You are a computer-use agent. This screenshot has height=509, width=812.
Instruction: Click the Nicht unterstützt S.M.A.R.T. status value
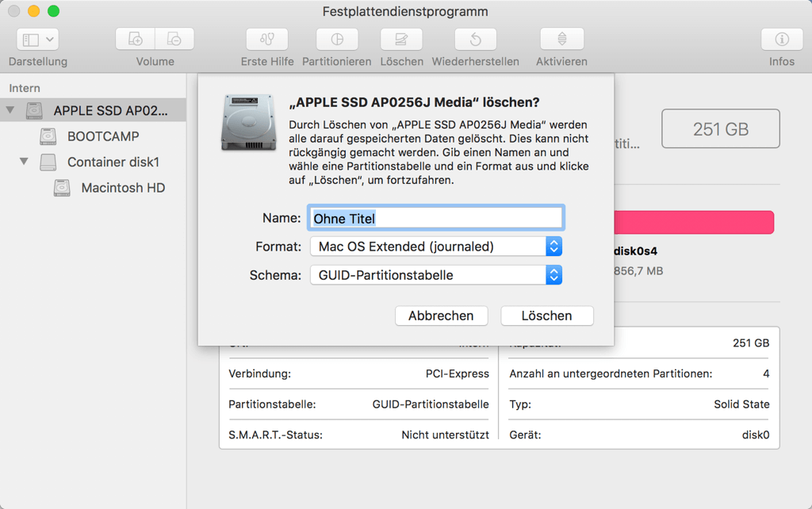tap(445, 435)
